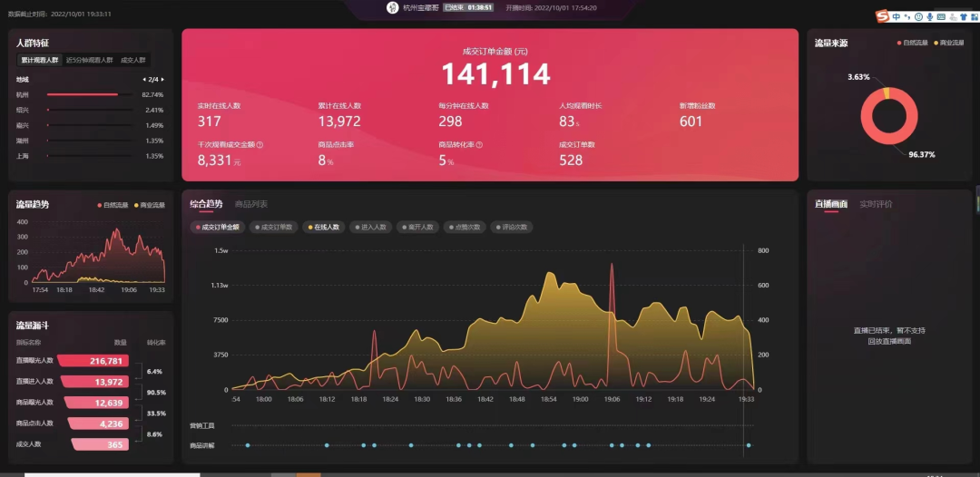The height and width of the screenshot is (477, 980).
Task: Toggle the 进入人数 series chip
Action: 370,228
